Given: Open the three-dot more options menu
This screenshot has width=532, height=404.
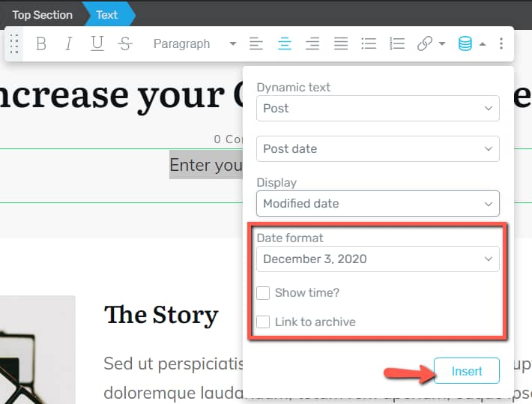Looking at the screenshot, I should pos(501,44).
